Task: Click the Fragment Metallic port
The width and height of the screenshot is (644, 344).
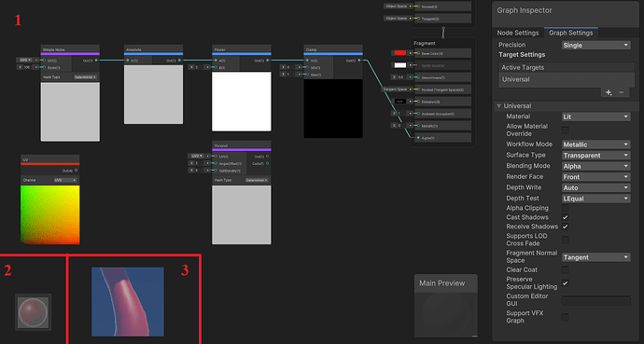Action: pos(418,126)
